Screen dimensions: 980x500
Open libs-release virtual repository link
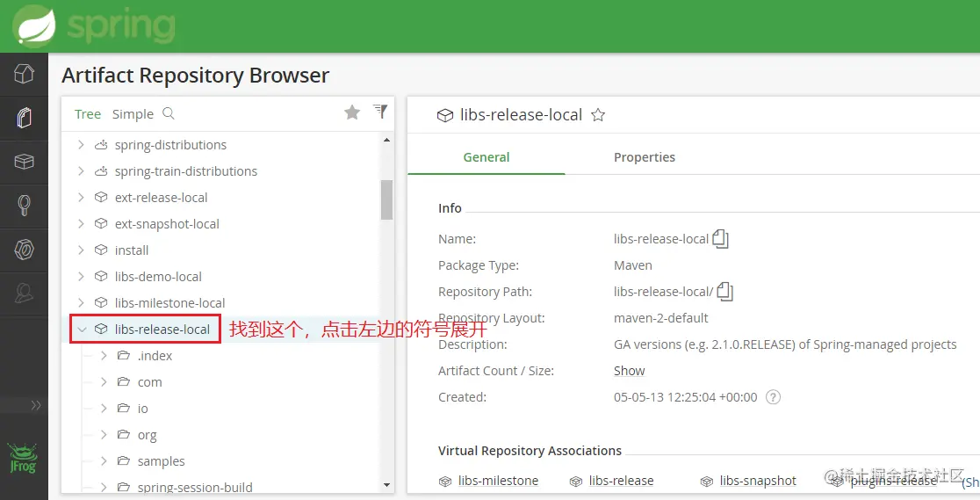click(621, 481)
